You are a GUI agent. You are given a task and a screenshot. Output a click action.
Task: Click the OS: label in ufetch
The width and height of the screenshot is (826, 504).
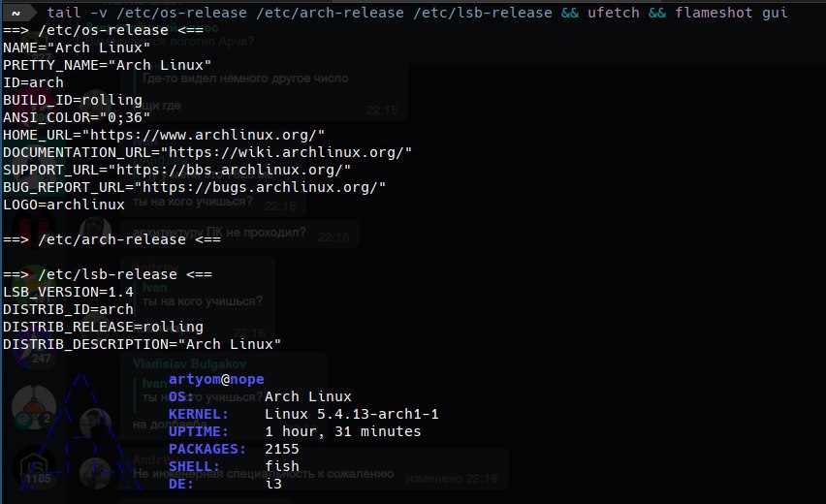(x=181, y=396)
